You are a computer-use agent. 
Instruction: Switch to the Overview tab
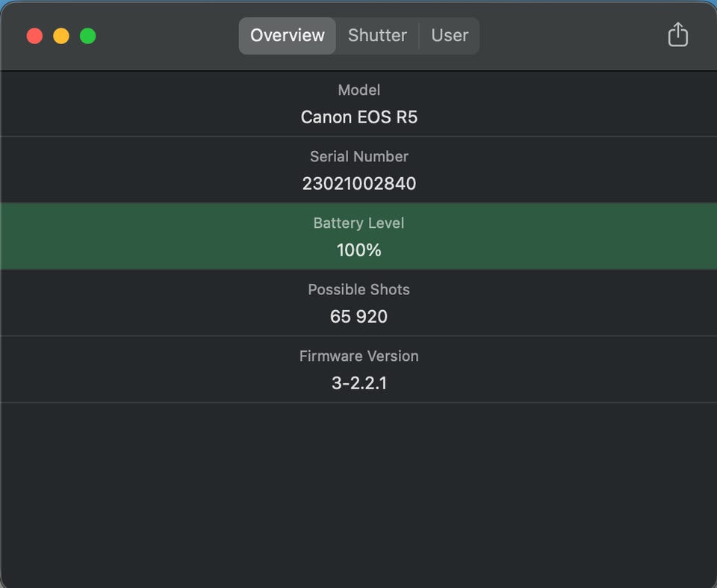(288, 35)
